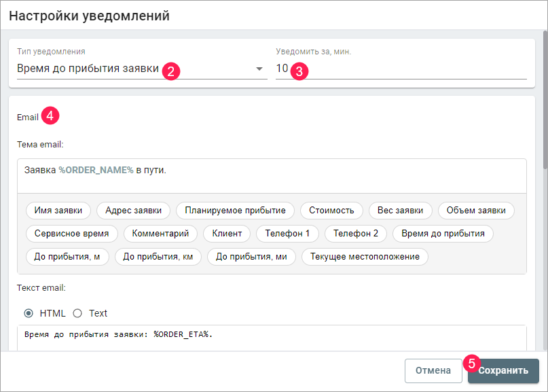Insert the 'Комментарий' tag chip
The height and width of the screenshot is (392, 548).
[x=160, y=234]
